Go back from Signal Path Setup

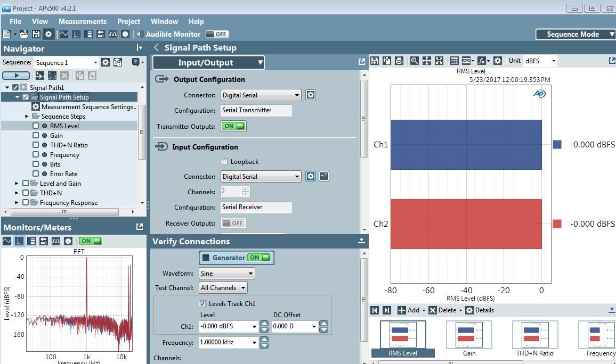(156, 47)
